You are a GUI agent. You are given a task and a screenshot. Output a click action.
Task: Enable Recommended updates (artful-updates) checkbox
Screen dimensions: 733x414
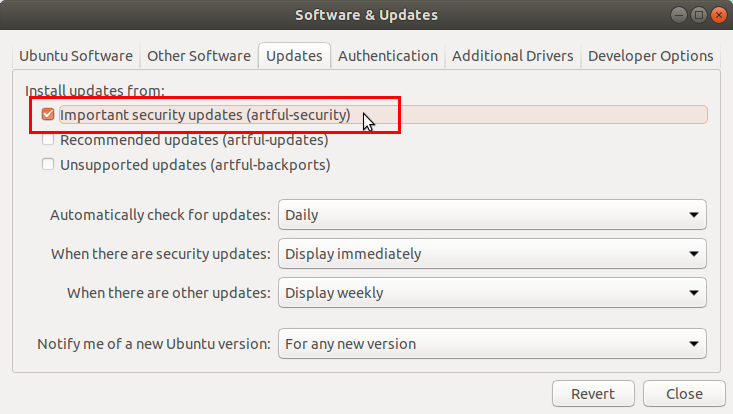tap(48, 140)
